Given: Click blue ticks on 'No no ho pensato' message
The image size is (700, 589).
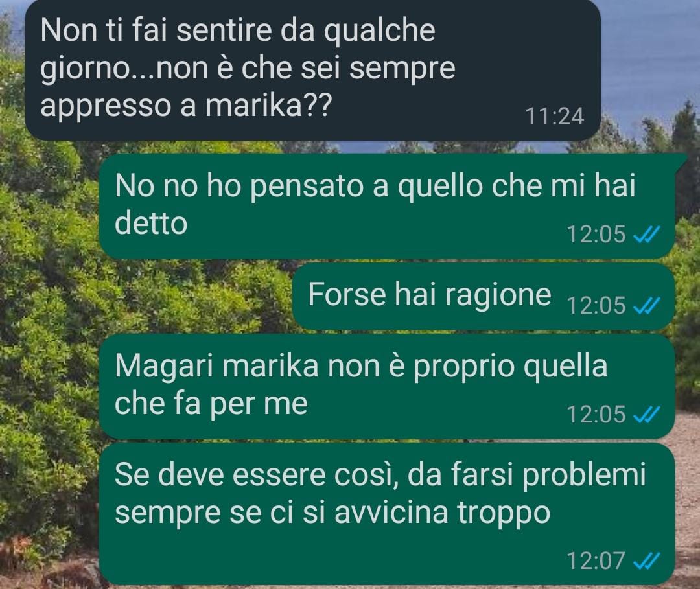Looking at the screenshot, I should coord(646,235).
